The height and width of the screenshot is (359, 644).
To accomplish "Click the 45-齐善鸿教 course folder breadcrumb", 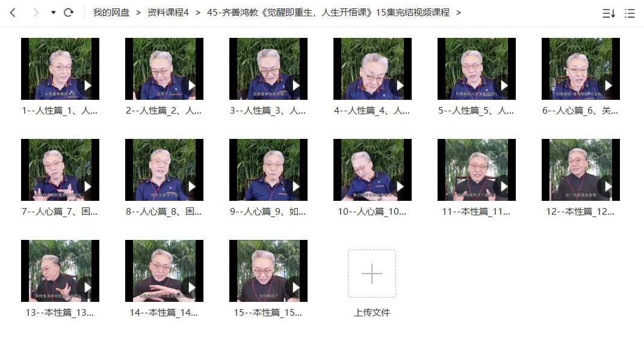I will 328,13.
